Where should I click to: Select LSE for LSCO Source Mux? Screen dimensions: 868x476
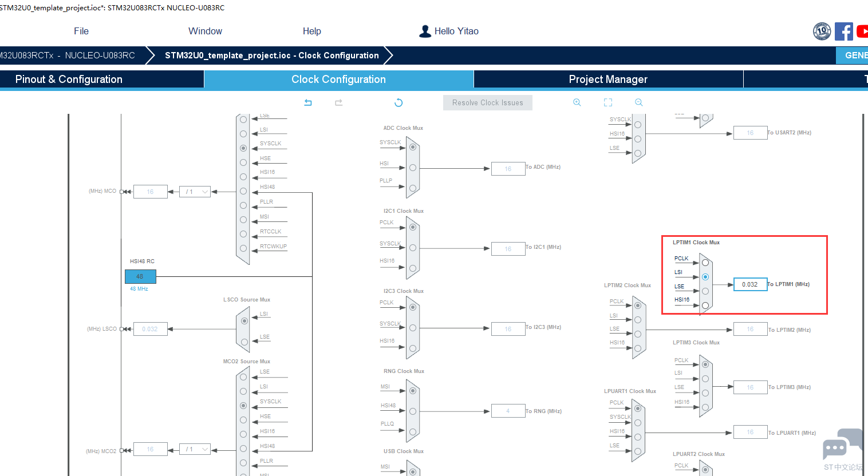click(x=244, y=342)
